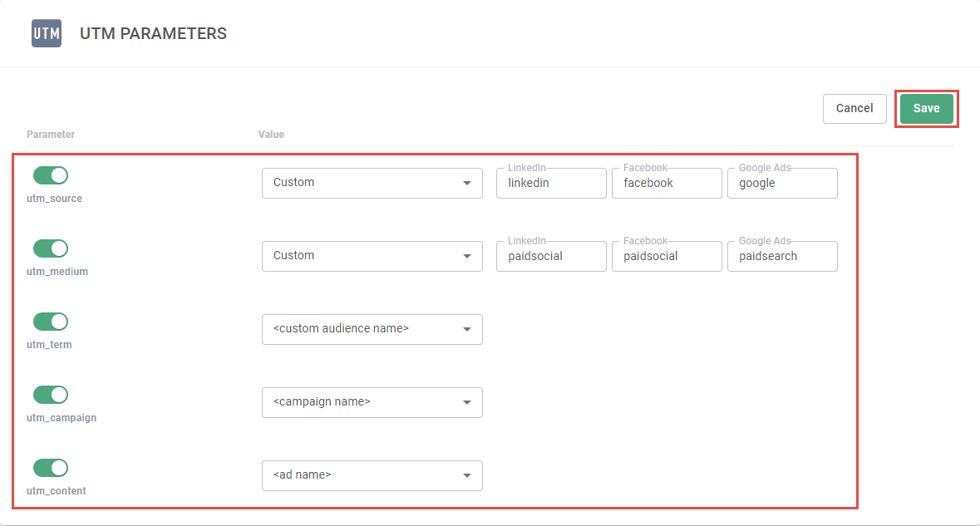Image resolution: width=980 pixels, height=526 pixels.
Task: Save the UTM parameter settings
Action: point(926,109)
